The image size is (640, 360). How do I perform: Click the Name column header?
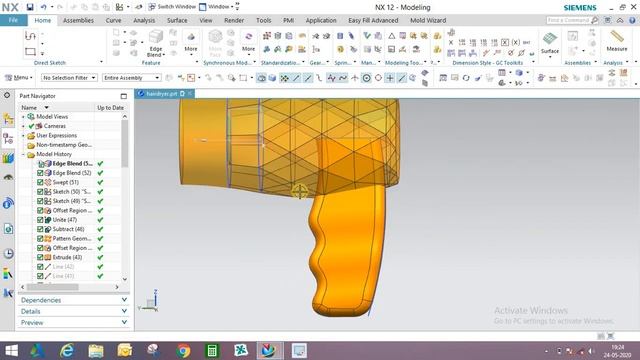tap(29, 107)
